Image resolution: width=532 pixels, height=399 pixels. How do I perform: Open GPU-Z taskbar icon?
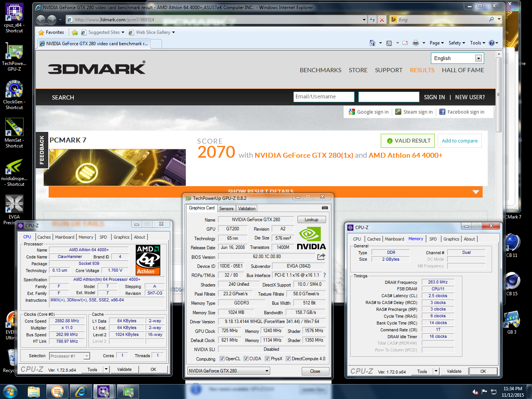[128, 391]
